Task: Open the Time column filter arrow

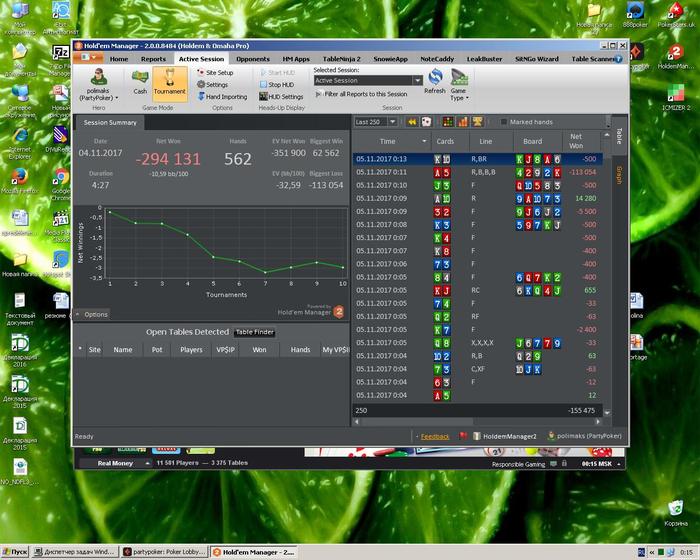Action: (424, 141)
